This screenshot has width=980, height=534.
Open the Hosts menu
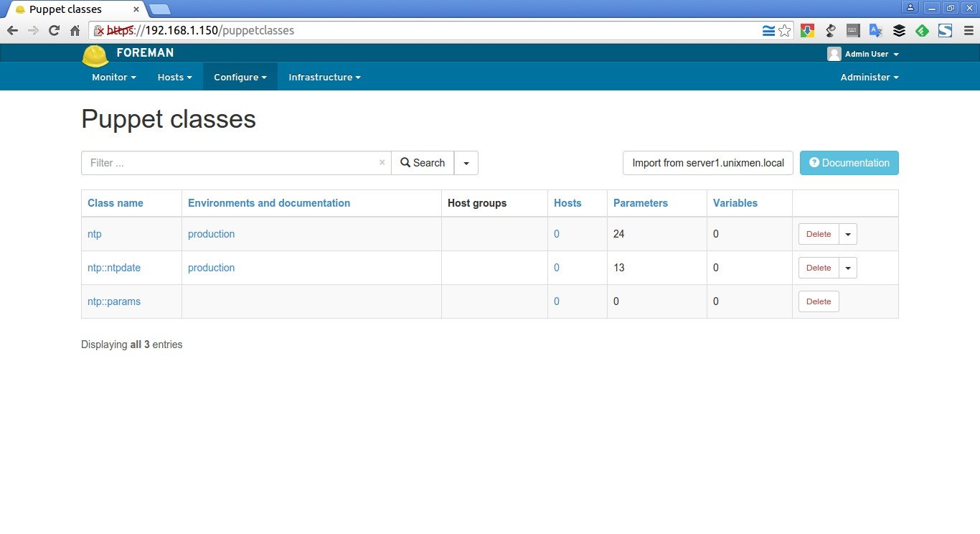(x=175, y=77)
